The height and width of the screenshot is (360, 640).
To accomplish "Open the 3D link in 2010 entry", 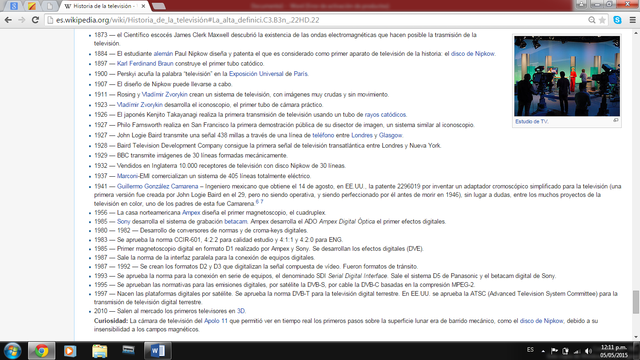I will point(241,311).
